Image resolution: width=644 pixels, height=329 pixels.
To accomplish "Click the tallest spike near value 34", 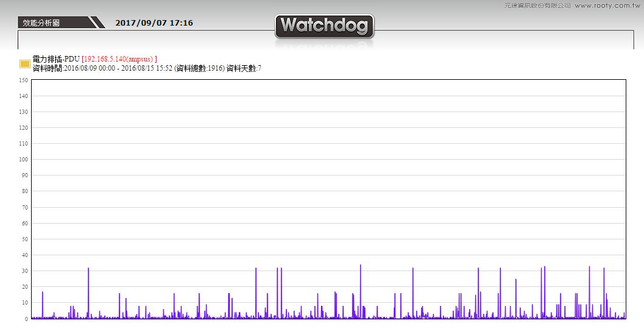I will pos(361,266).
